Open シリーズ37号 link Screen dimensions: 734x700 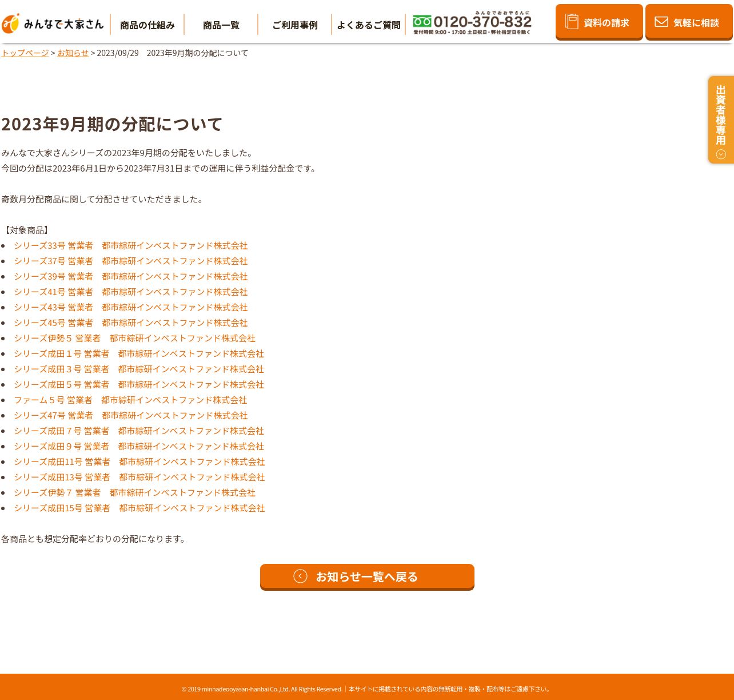(130, 261)
